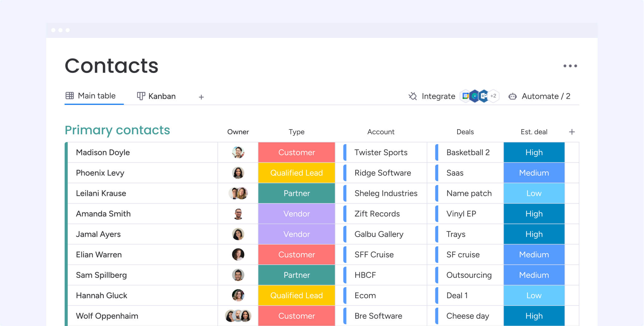Click the Primary contacts group title
Screen dimensions: 644x326
[117, 130]
